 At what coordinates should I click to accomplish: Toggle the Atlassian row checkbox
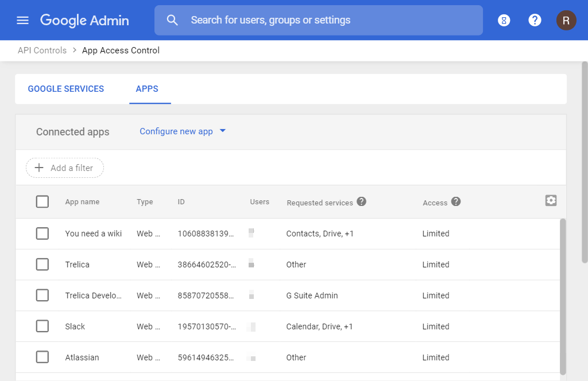click(x=42, y=357)
